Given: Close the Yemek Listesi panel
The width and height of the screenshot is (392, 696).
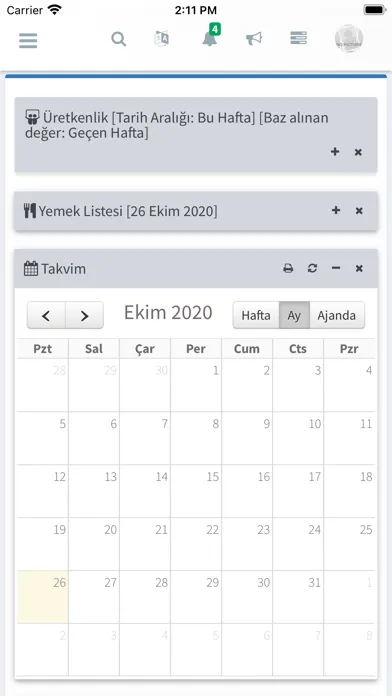Looking at the screenshot, I should (359, 210).
